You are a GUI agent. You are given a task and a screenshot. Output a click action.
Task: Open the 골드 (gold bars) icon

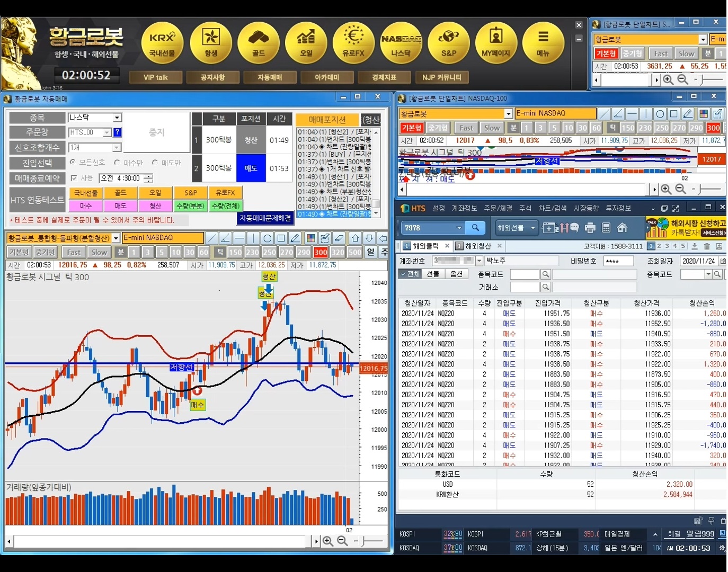259,42
